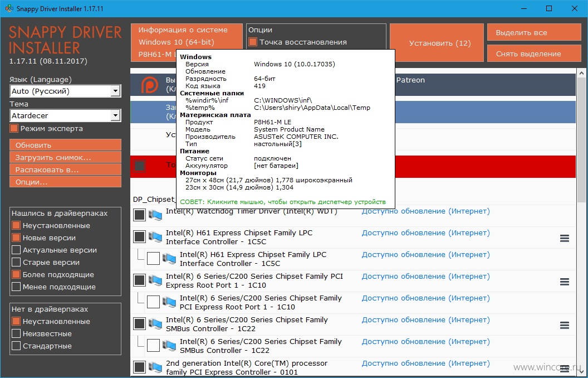The image size is (588, 378).
Task: Expand H61 LPC Interface Controller hamburger menu
Action: (x=565, y=238)
